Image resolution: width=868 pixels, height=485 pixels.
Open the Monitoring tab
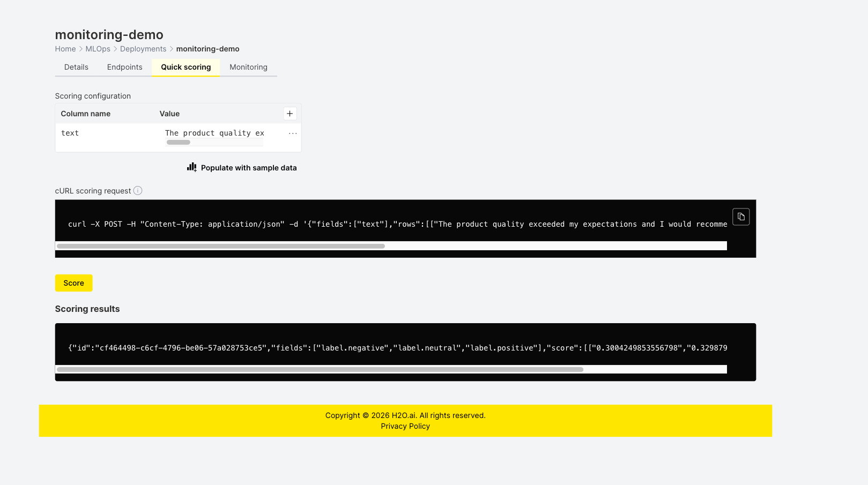coord(248,67)
